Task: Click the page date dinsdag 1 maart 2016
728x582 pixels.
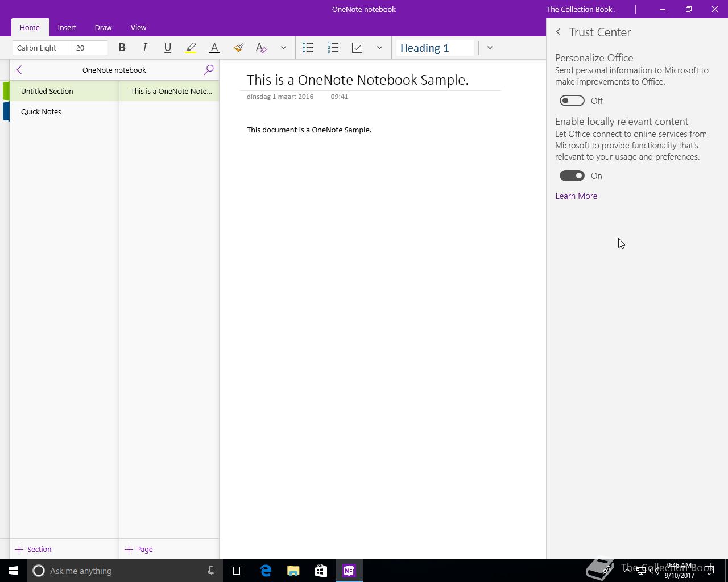Action: click(280, 97)
